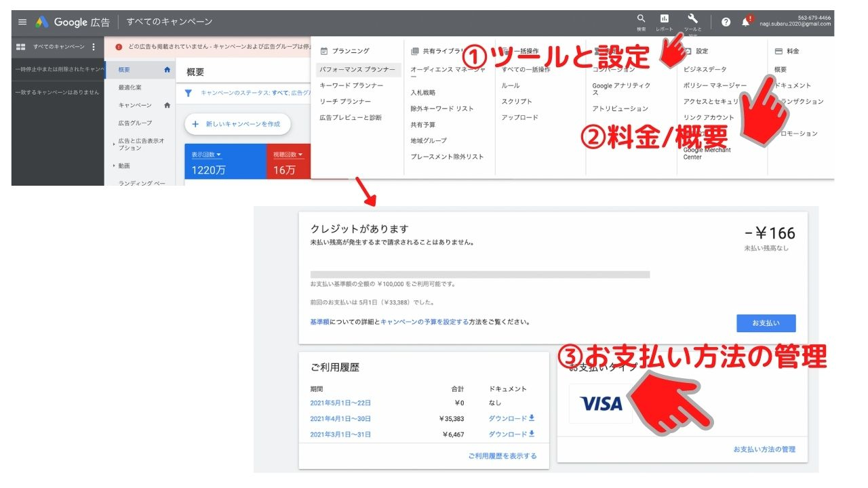The image size is (868, 488).
Task: Click the filter funnel icon near campaign status
Action: (188, 93)
